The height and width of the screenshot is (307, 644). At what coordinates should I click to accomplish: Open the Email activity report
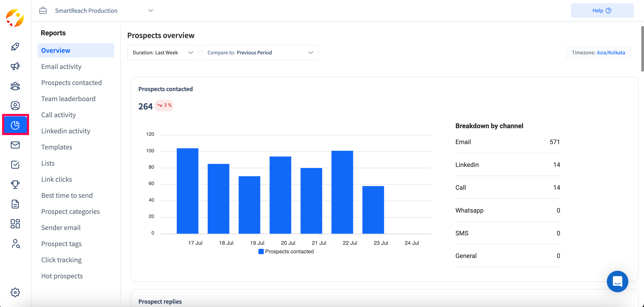(61, 66)
